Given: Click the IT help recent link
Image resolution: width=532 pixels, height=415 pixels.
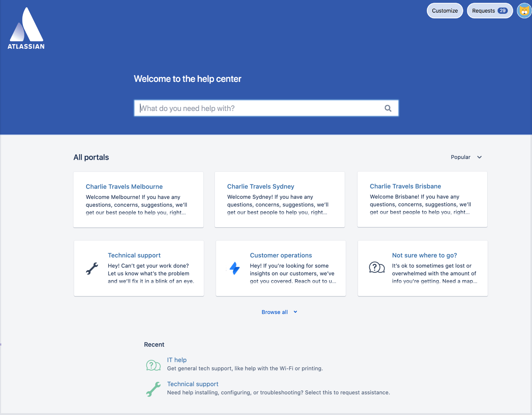Looking at the screenshot, I should click(177, 360).
